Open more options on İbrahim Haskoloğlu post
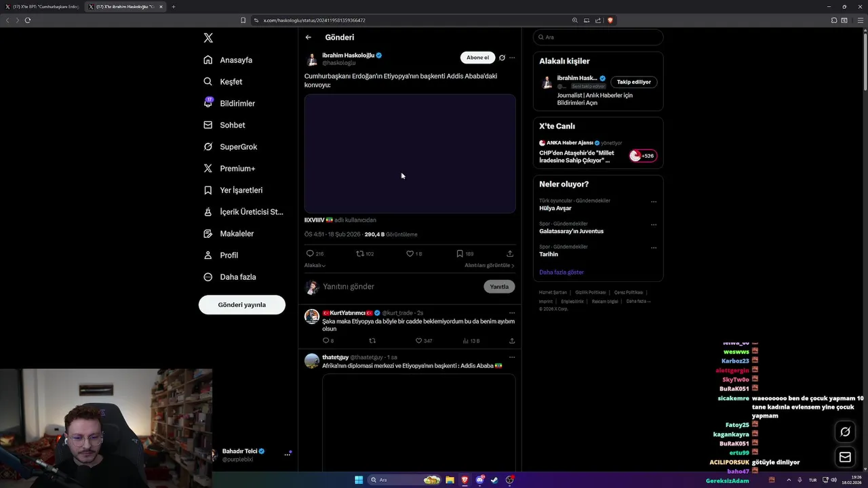This screenshot has width=868, height=488. (512, 58)
